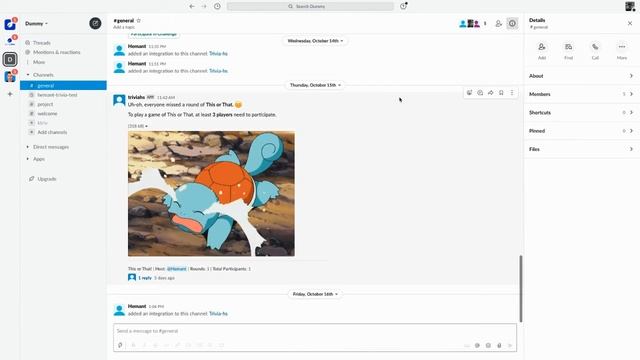
Task: Open Trivia-ha link in the 1:06 PM message
Action: [x=218, y=313]
